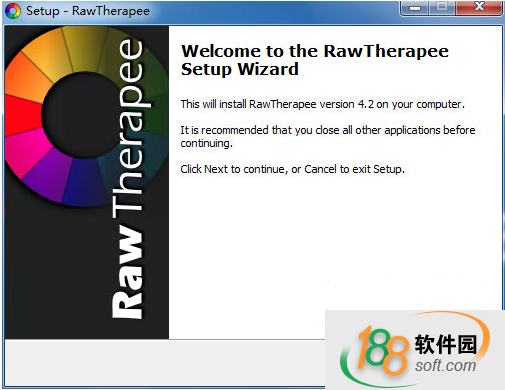Open the soft.com watermark link
This screenshot has width=505, height=390.
pos(445,366)
